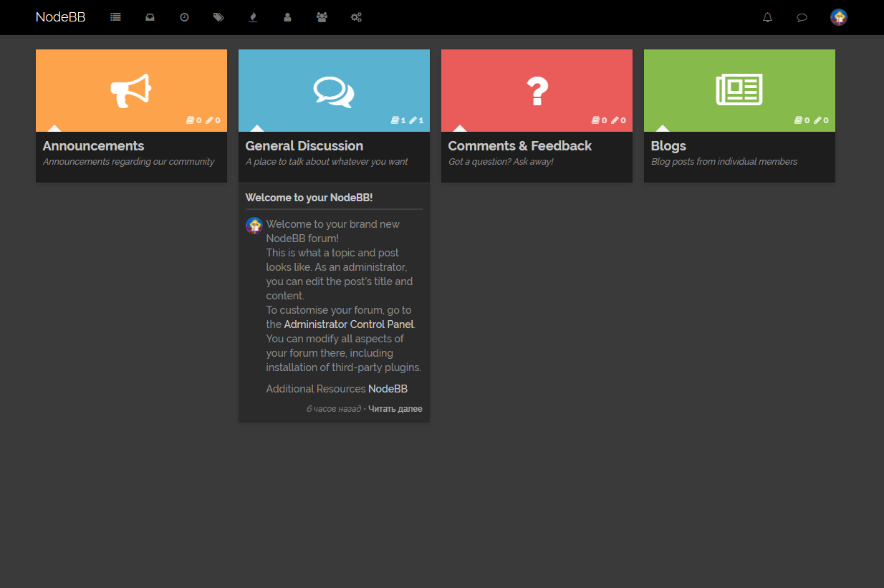Open the notifications bell icon
Screen dimensions: 884x588
click(767, 17)
